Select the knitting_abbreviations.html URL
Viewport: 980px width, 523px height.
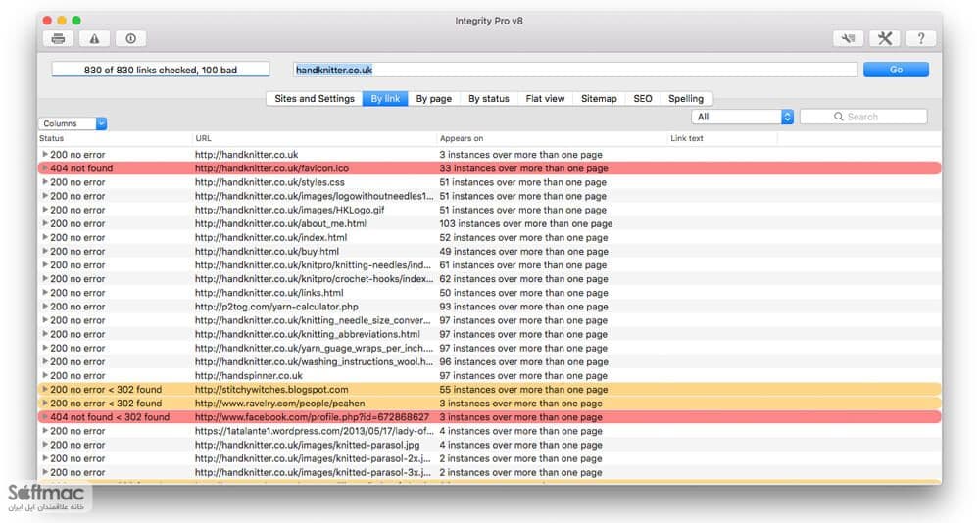click(x=308, y=334)
